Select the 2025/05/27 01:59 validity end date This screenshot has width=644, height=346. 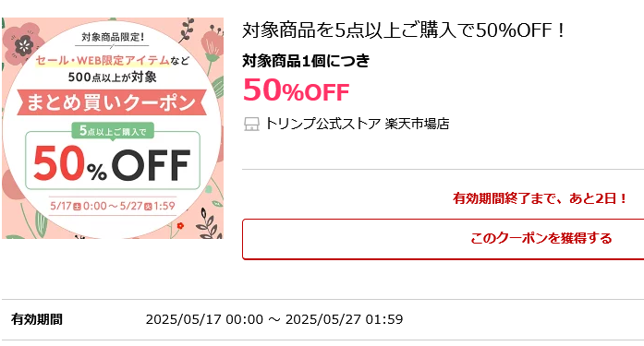click(345, 319)
